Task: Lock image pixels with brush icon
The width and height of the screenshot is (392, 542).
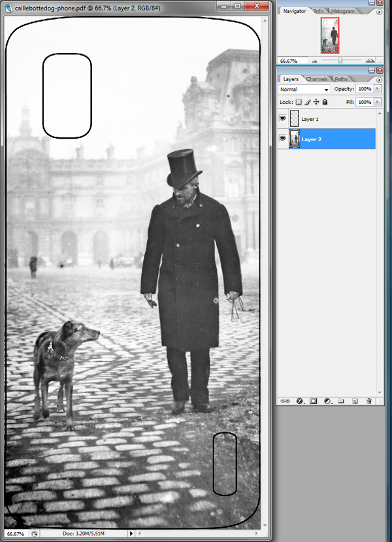Action: pyautogui.click(x=307, y=102)
